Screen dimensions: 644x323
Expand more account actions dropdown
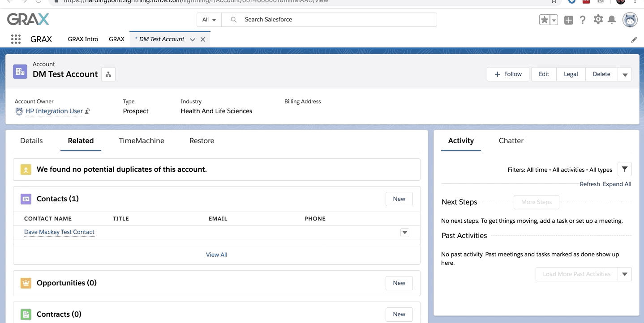[x=625, y=74]
